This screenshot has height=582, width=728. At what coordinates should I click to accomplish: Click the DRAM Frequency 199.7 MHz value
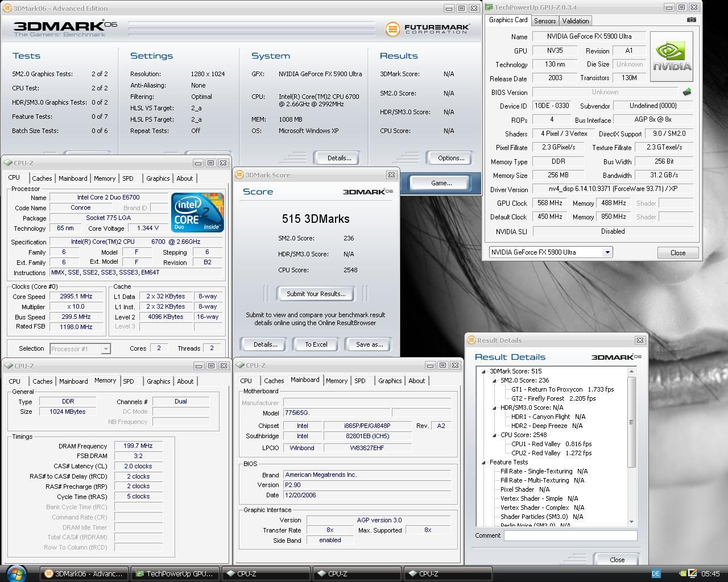coord(138,446)
